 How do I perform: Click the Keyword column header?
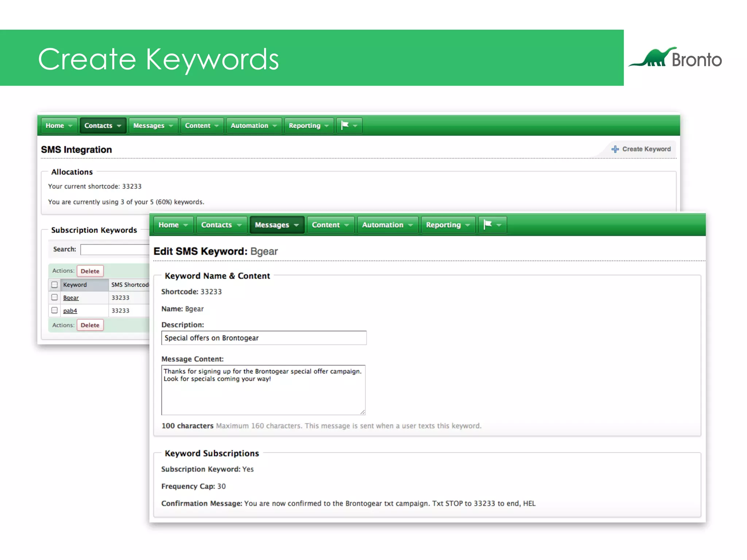pyautogui.click(x=85, y=285)
